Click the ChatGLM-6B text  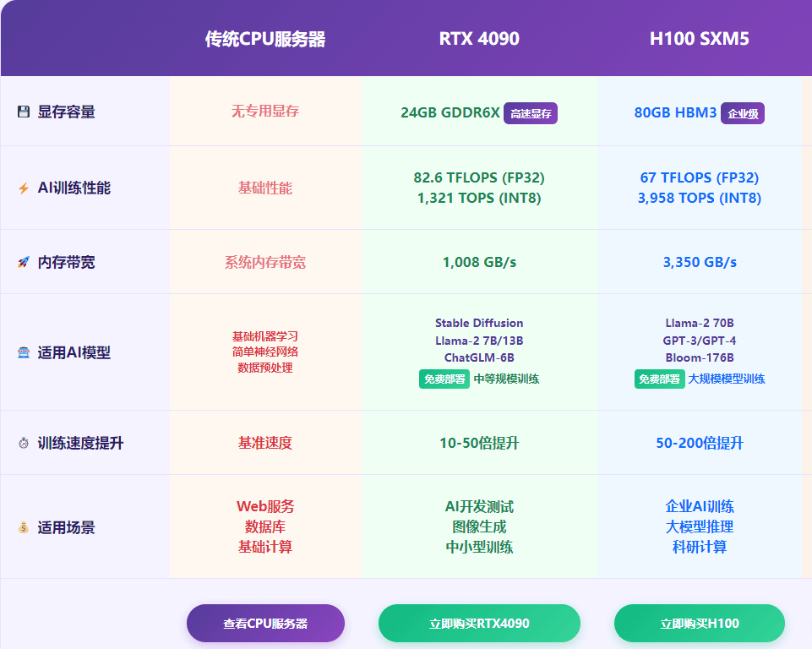479,357
